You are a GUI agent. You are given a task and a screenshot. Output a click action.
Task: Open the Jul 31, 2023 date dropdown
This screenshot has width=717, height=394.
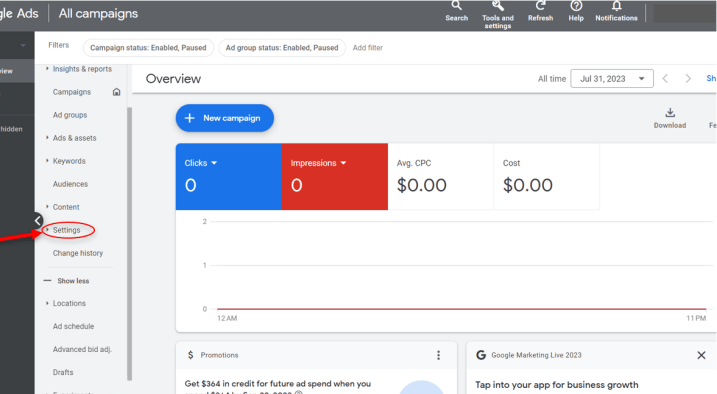612,79
